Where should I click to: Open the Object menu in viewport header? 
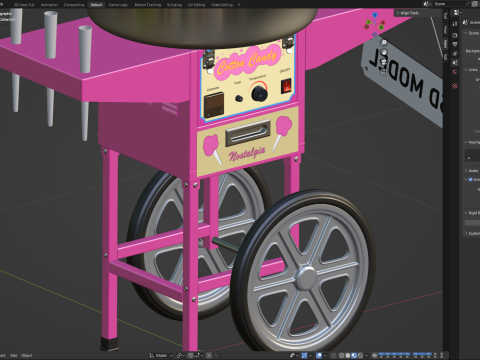point(27,355)
